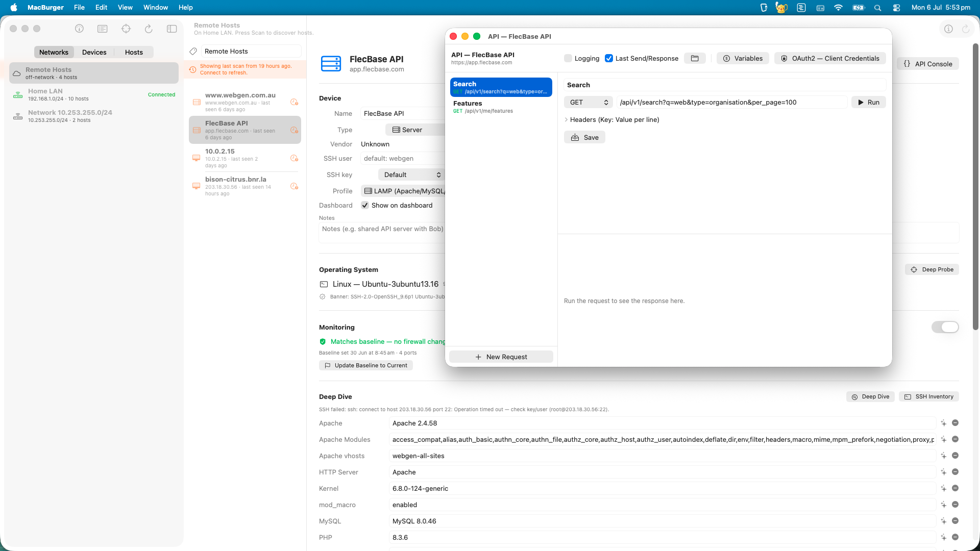980x551 pixels.
Task: Click the request URL input field
Action: pyautogui.click(x=732, y=102)
